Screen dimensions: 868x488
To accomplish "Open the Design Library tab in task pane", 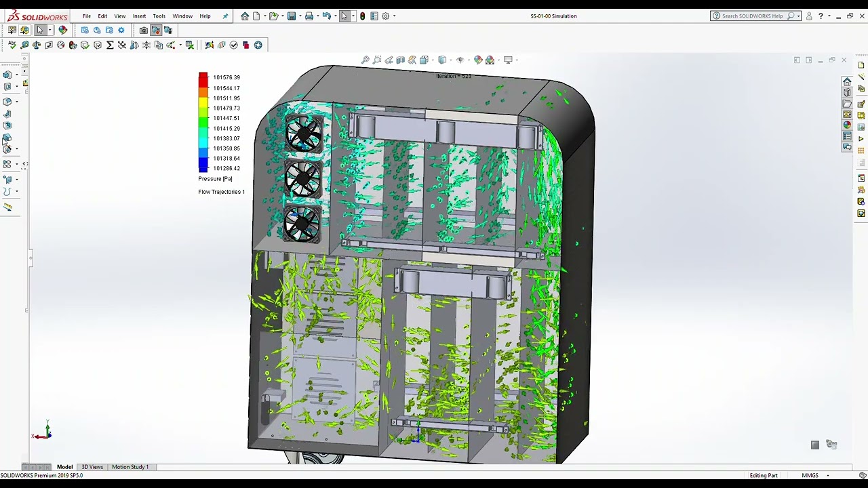I will pyautogui.click(x=847, y=93).
